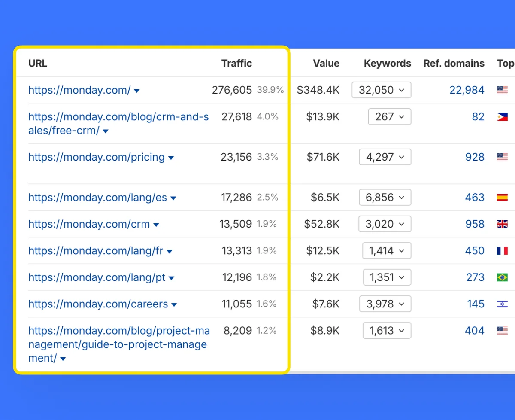
Task: Click the 928 referring domains link
Action: point(475,157)
